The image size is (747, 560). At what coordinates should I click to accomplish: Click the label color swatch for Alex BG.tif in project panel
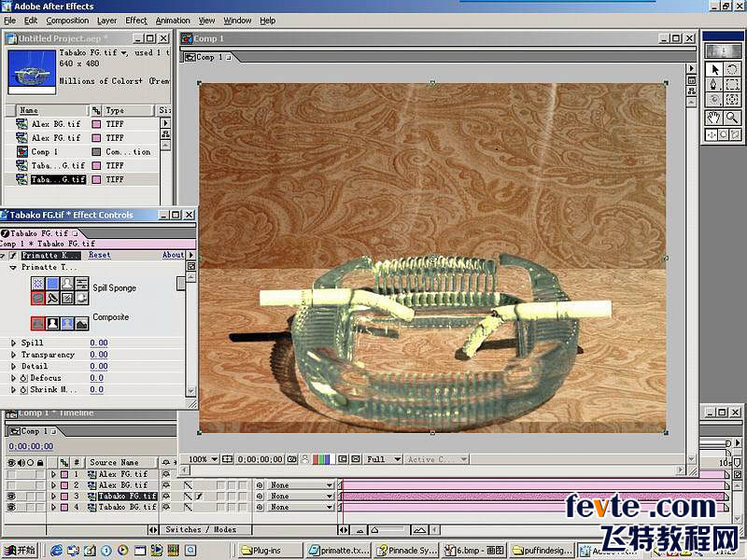(96, 124)
